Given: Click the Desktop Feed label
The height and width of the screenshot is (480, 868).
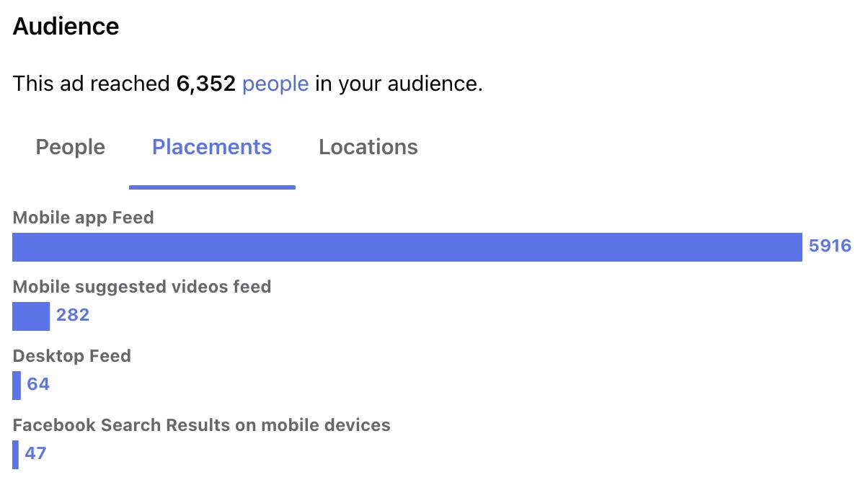Looking at the screenshot, I should [72, 356].
